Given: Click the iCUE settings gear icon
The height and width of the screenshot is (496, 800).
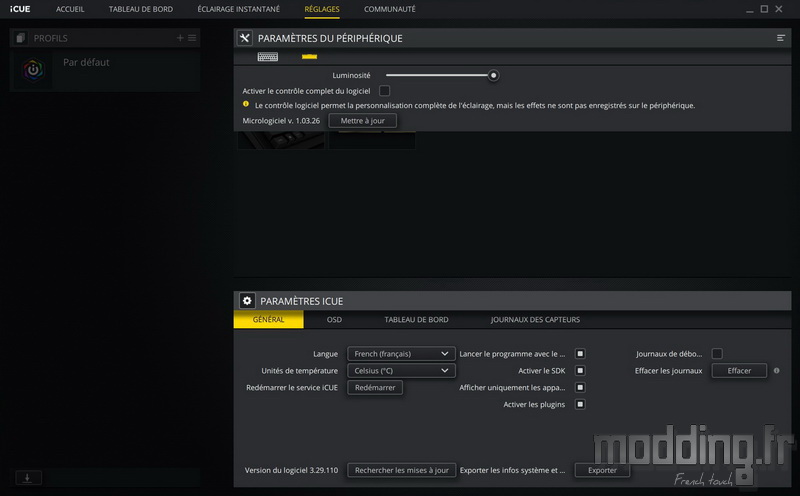Looking at the screenshot, I should point(247,301).
